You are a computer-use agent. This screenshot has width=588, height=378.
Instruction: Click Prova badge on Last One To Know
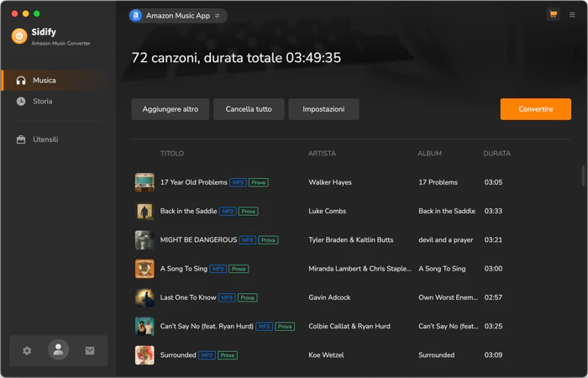pyautogui.click(x=248, y=297)
